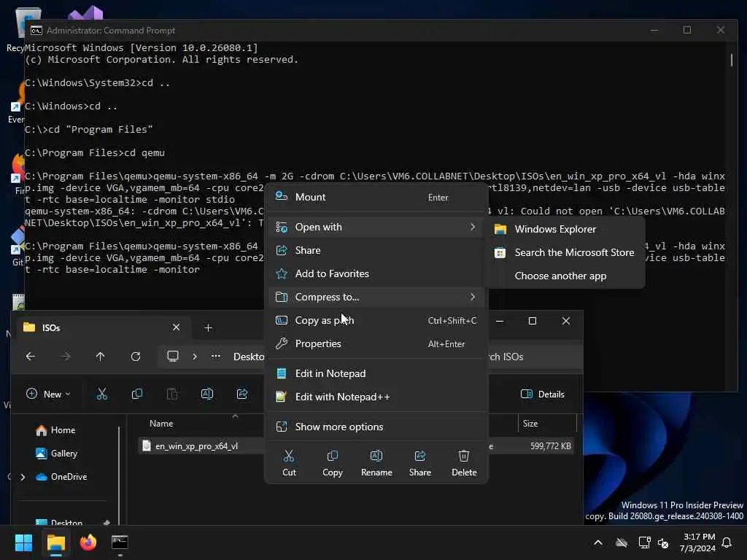
Task: Select Mount in the context menu
Action: pyautogui.click(x=376, y=197)
